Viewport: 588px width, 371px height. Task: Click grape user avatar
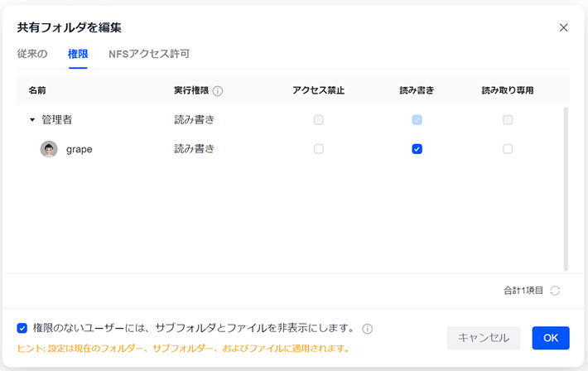[49, 149]
